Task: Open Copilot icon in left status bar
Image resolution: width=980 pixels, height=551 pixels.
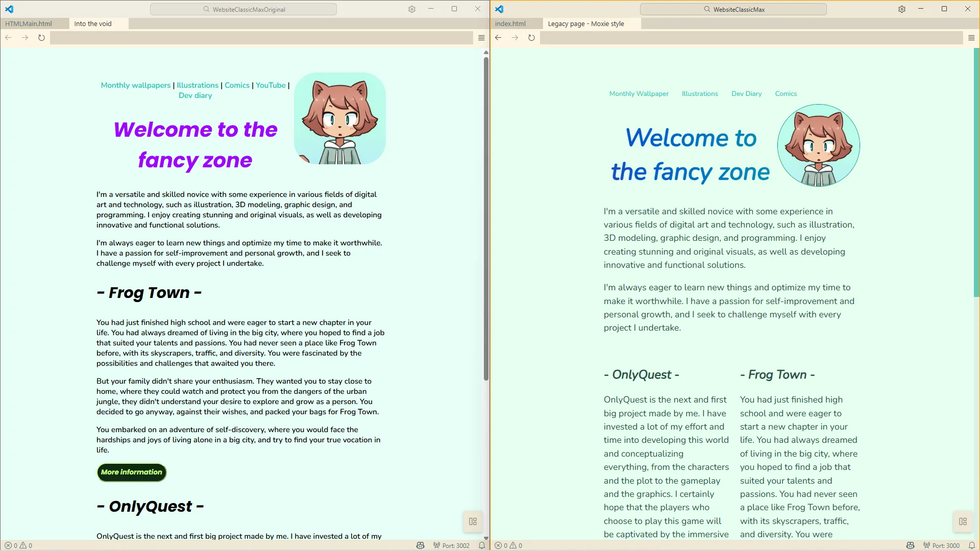Action: pos(420,545)
